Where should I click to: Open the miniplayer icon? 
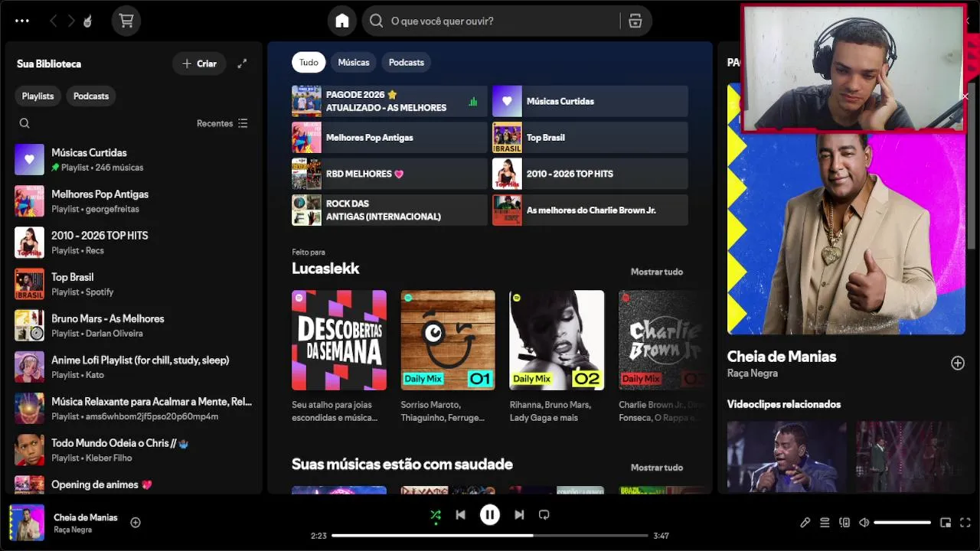[946, 523]
